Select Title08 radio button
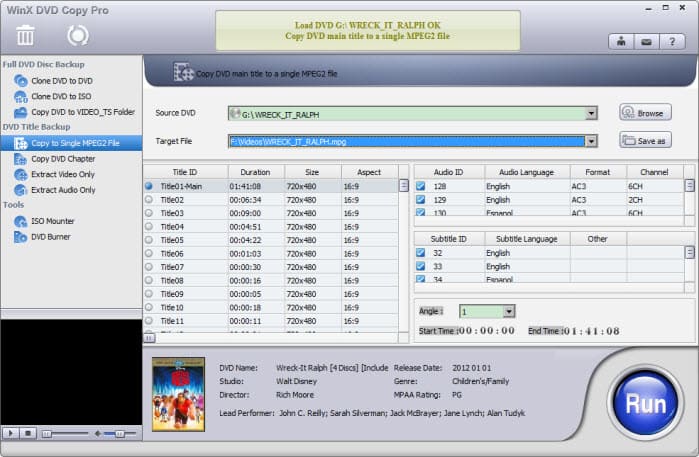This screenshot has width=699, height=457. (x=149, y=280)
